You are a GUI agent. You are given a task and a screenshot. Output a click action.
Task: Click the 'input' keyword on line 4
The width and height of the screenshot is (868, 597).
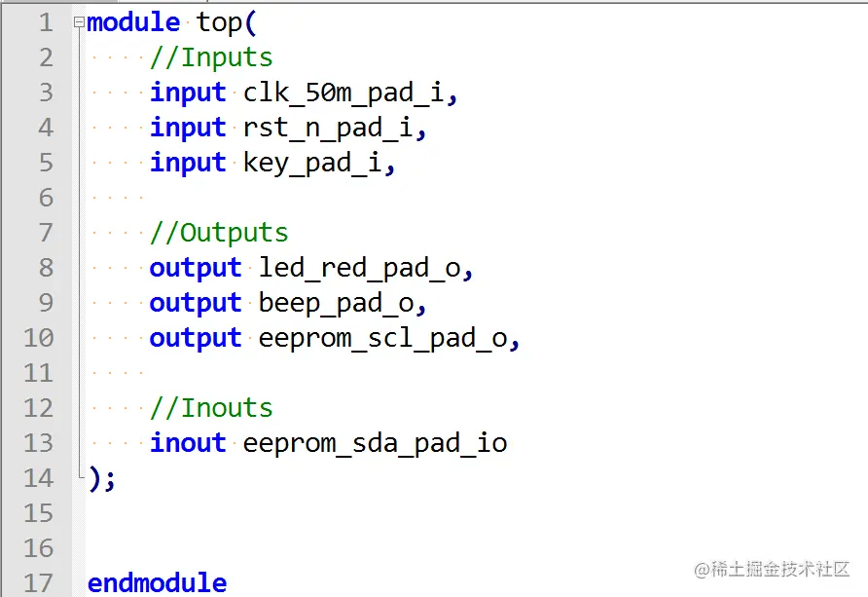tap(188, 129)
